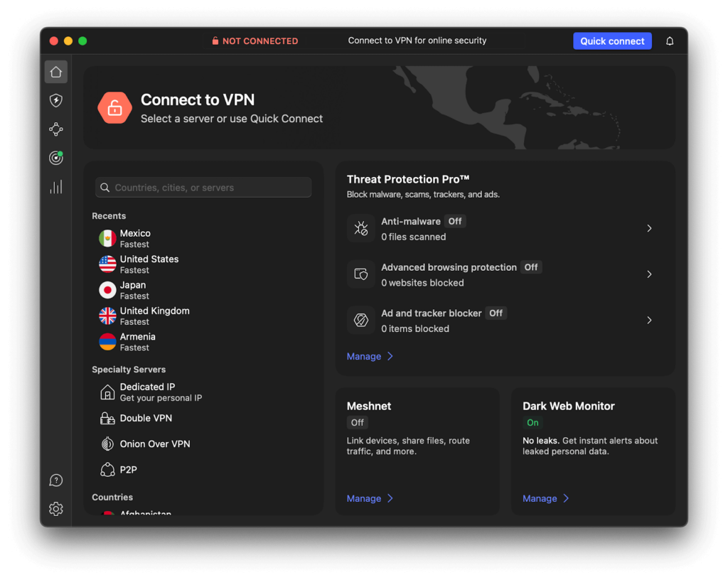Click the countries, cities, or servers search field

(x=203, y=188)
